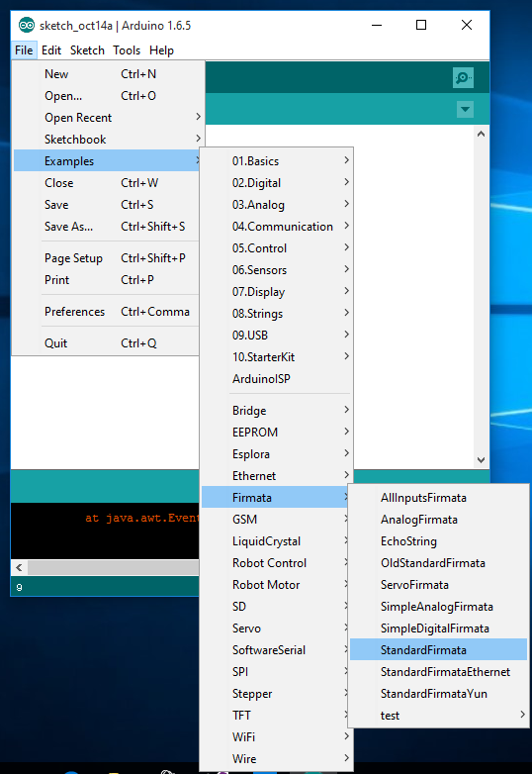
Task: Expand the Open Recent submenu
Action: pyautogui.click(x=108, y=118)
